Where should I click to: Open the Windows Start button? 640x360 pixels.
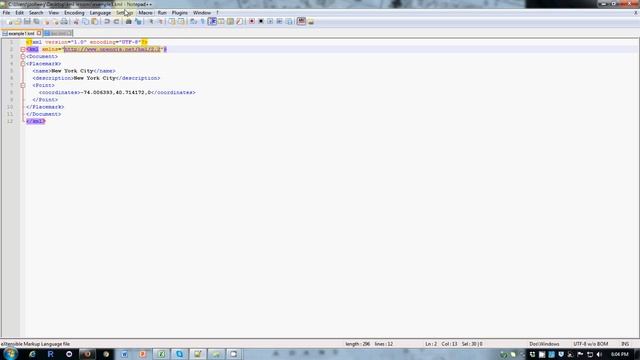tap(10, 353)
